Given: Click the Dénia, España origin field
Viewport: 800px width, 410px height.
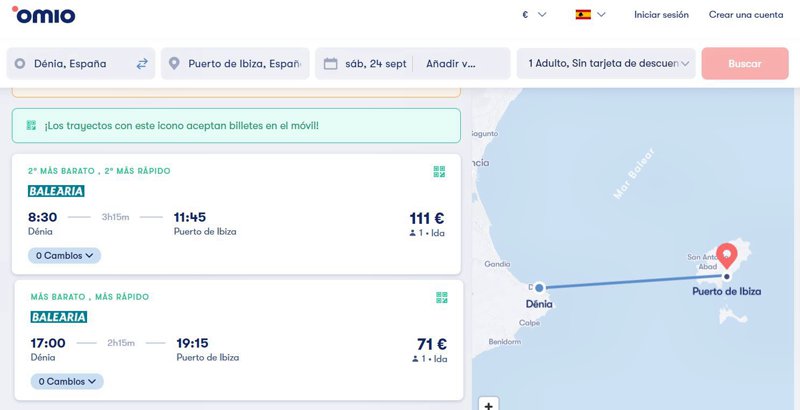Looking at the screenshot, I should click(75, 64).
